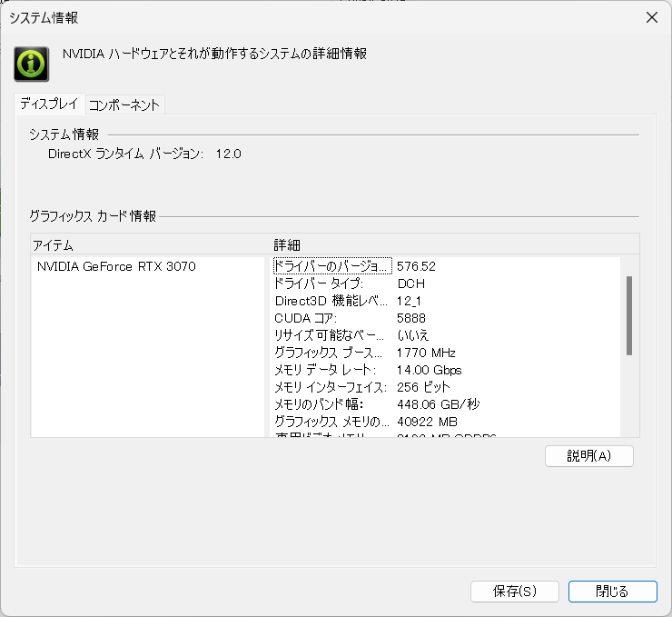Click the メモリ データ レート row label
672x617 pixels.
coord(325,370)
